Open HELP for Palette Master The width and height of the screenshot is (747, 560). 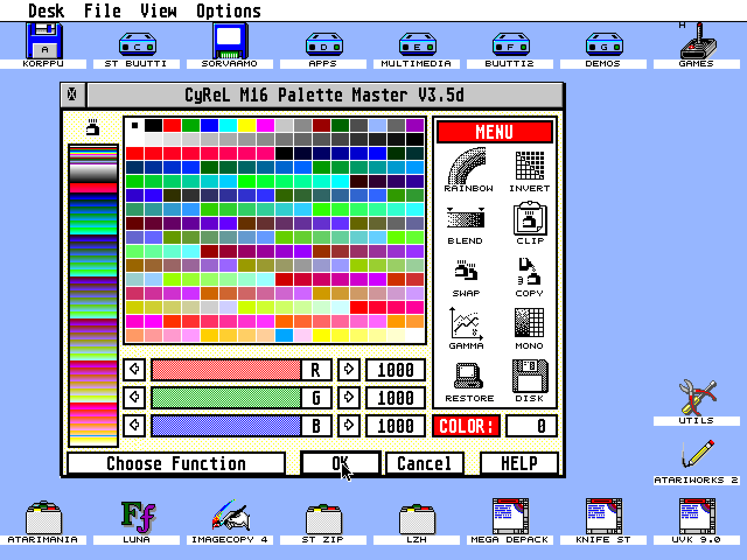click(x=518, y=463)
